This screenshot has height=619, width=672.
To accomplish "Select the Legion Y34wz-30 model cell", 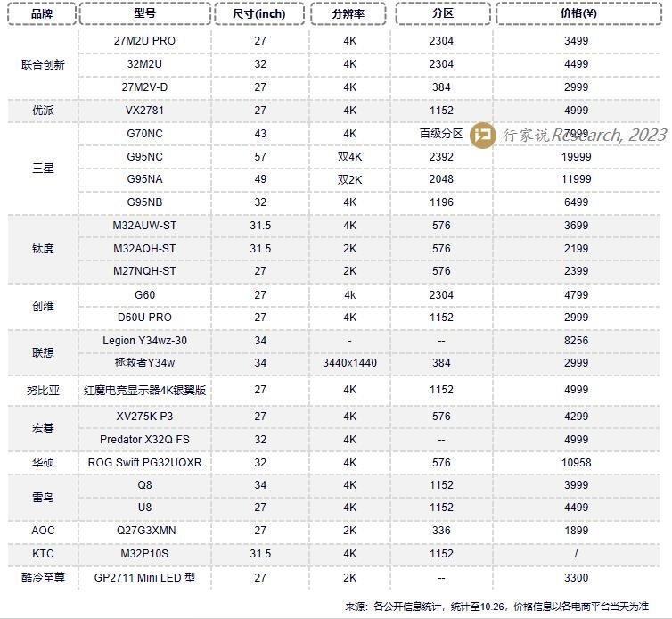I will point(145,341).
